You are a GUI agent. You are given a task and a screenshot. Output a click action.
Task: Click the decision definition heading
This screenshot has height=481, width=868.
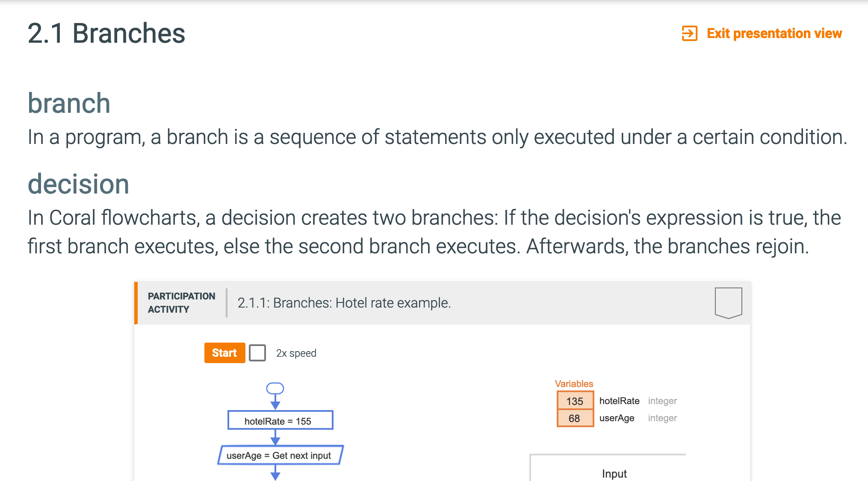click(x=78, y=184)
